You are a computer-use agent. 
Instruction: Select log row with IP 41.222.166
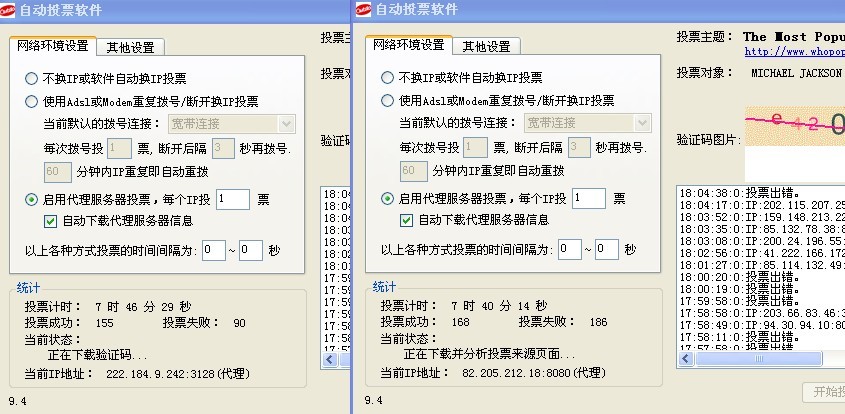[762, 253]
